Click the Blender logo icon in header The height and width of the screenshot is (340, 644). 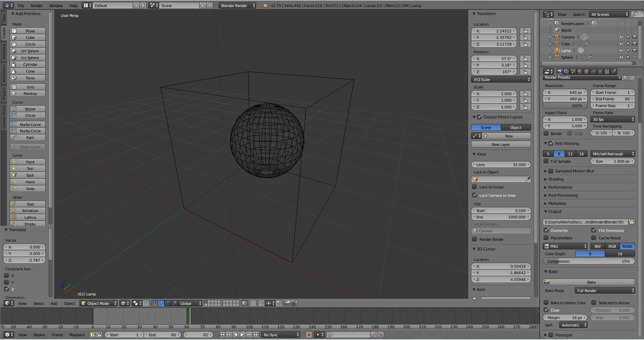coord(265,5)
